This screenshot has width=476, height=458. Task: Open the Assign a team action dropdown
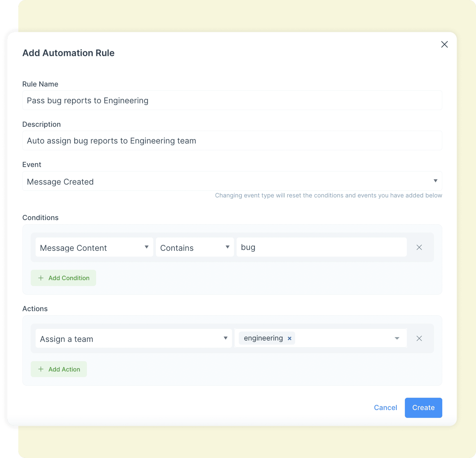[x=134, y=338]
